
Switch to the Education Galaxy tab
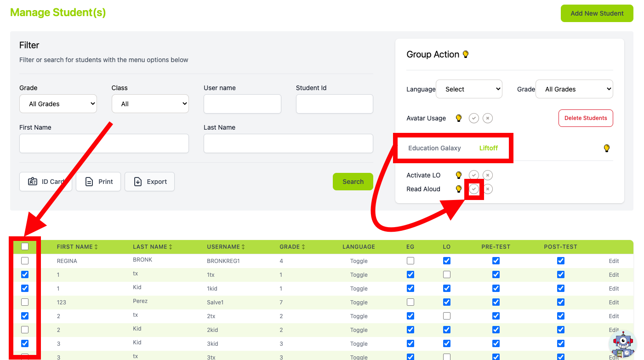[434, 148]
